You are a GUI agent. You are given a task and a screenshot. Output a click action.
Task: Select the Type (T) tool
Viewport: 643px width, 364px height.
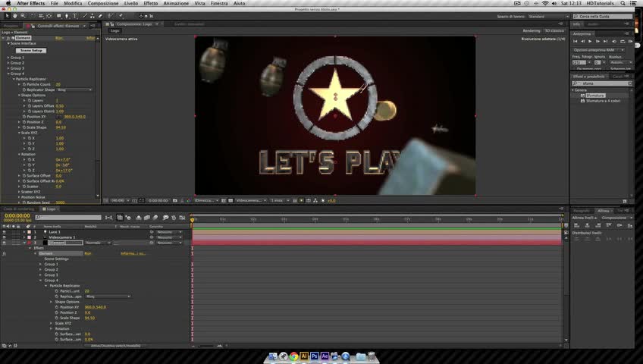[x=74, y=16]
